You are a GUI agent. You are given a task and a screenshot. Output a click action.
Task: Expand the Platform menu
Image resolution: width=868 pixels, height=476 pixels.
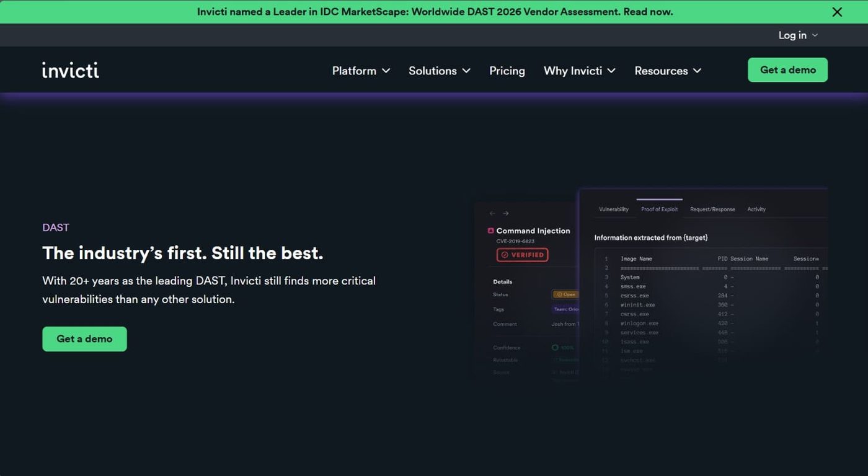[361, 71]
